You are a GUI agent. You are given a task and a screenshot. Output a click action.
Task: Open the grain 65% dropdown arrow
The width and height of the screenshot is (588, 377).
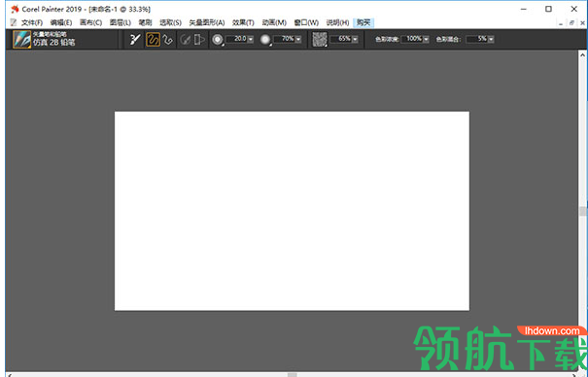[355, 39]
